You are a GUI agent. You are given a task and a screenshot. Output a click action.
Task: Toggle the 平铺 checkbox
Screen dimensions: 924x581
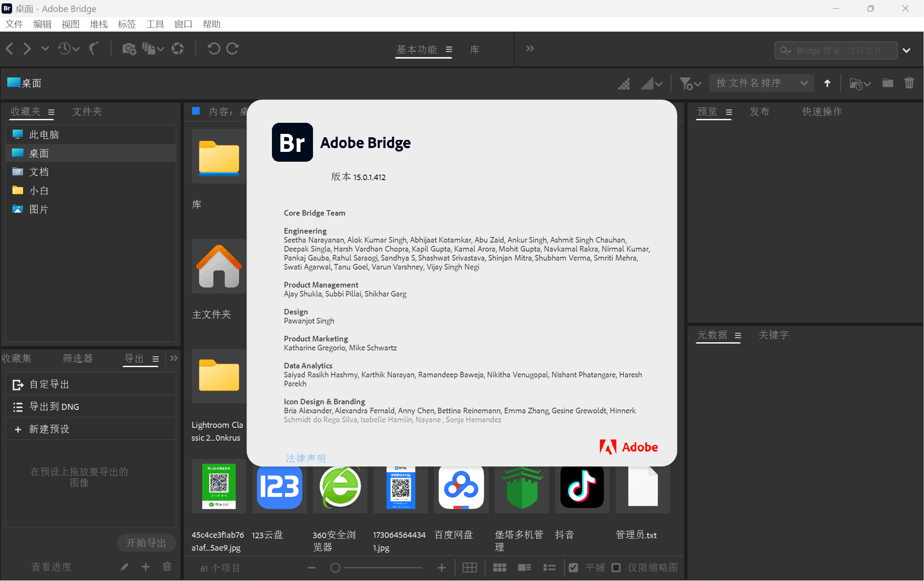pyautogui.click(x=573, y=568)
